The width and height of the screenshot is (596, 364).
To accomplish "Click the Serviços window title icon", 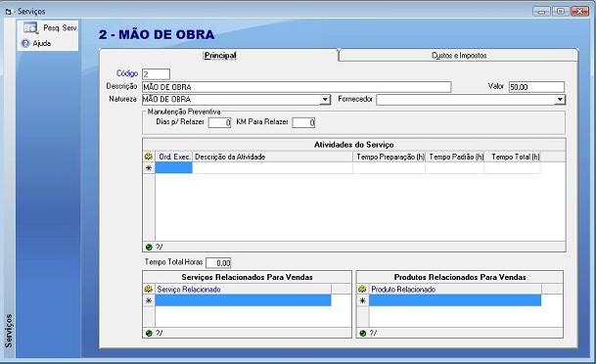I will click(9, 12).
